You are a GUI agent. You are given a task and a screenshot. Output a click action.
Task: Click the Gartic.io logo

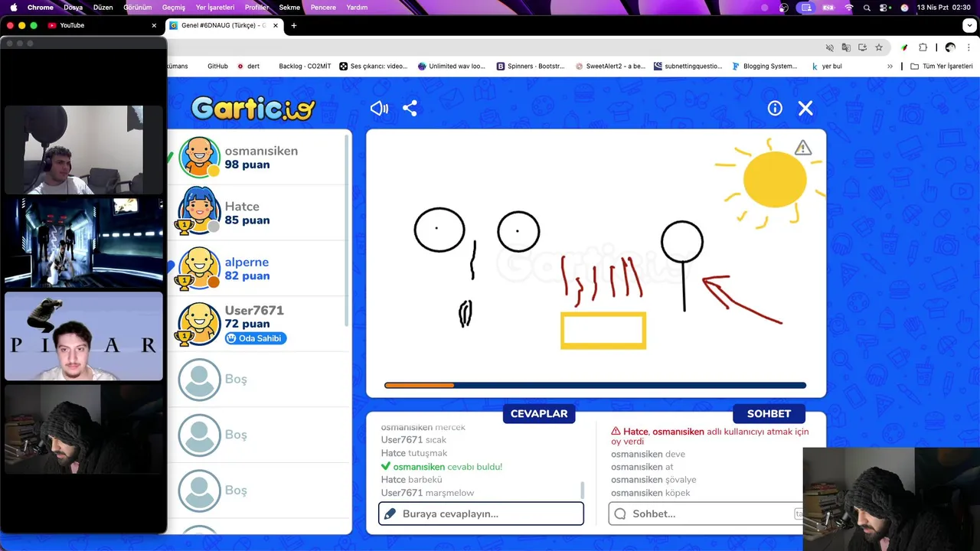(x=253, y=108)
